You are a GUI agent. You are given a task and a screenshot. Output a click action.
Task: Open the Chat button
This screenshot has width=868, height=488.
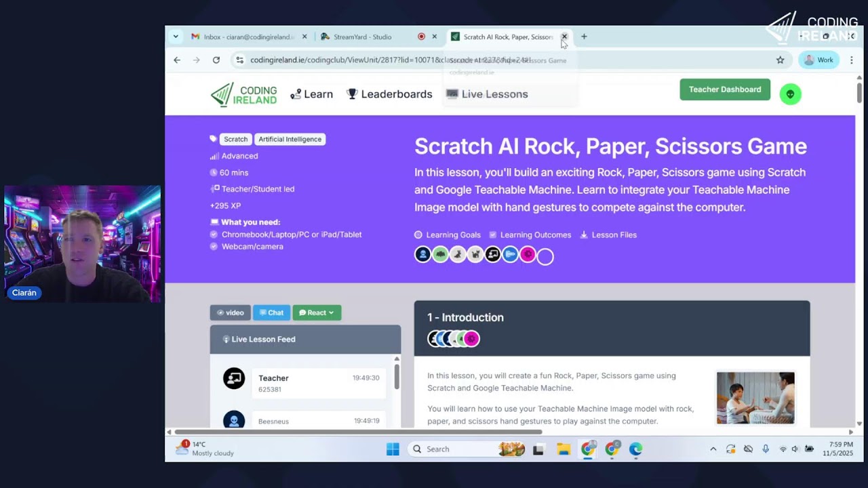point(271,312)
